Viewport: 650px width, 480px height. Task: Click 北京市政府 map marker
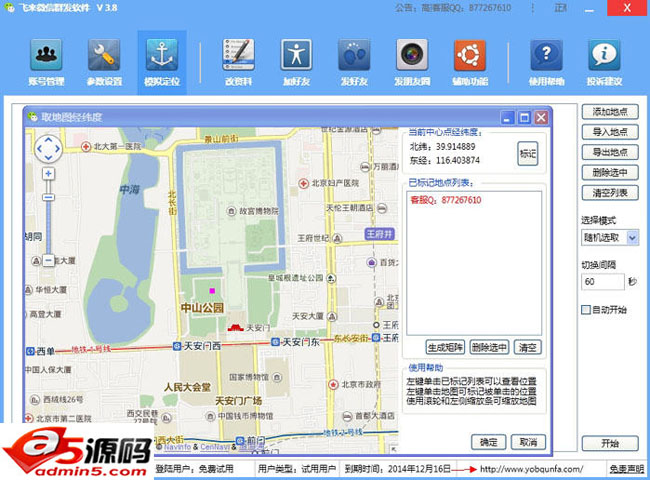[333, 385]
